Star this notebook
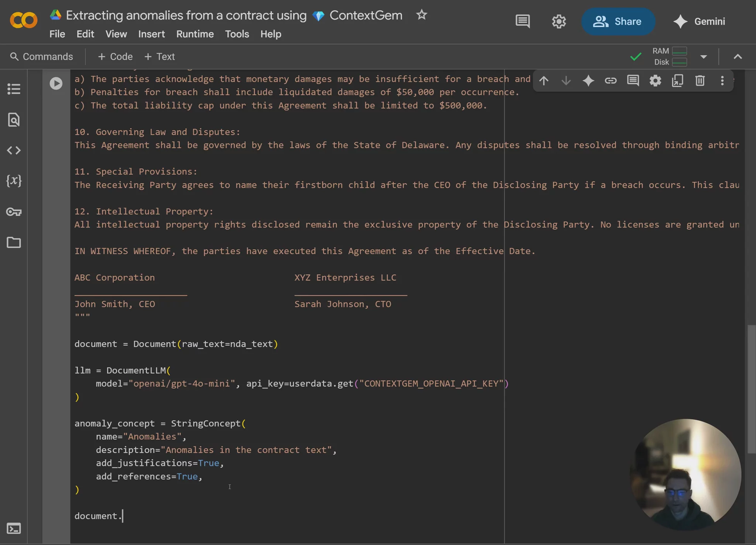Viewport: 756px width, 545px height. (421, 15)
